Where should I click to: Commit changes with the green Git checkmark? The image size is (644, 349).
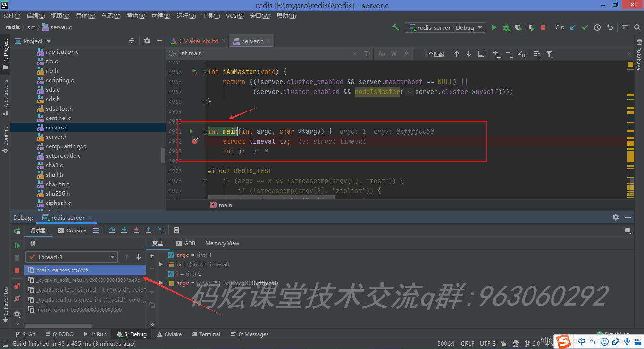[585, 27]
